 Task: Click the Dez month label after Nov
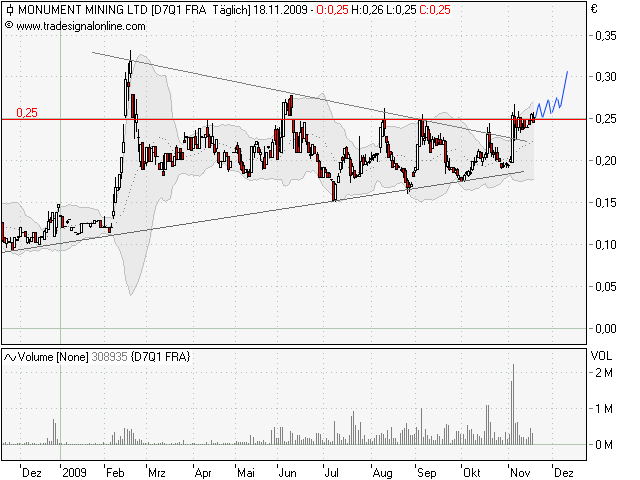coord(564,473)
